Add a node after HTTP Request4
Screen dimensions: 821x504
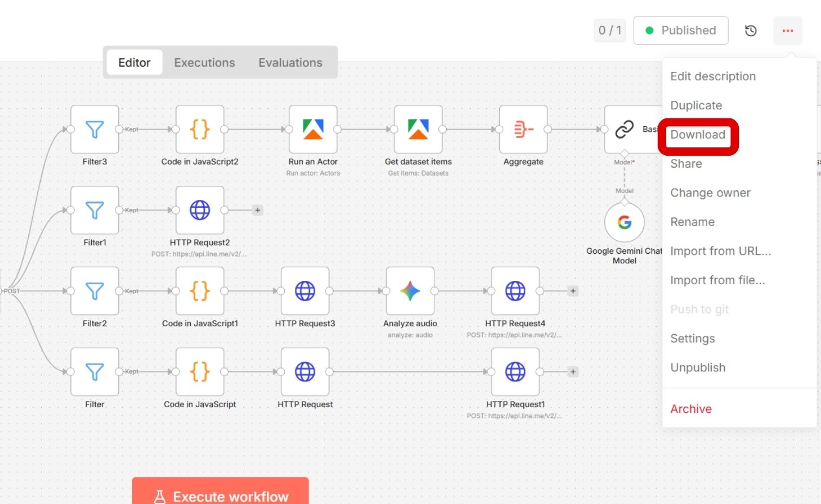[x=573, y=291]
